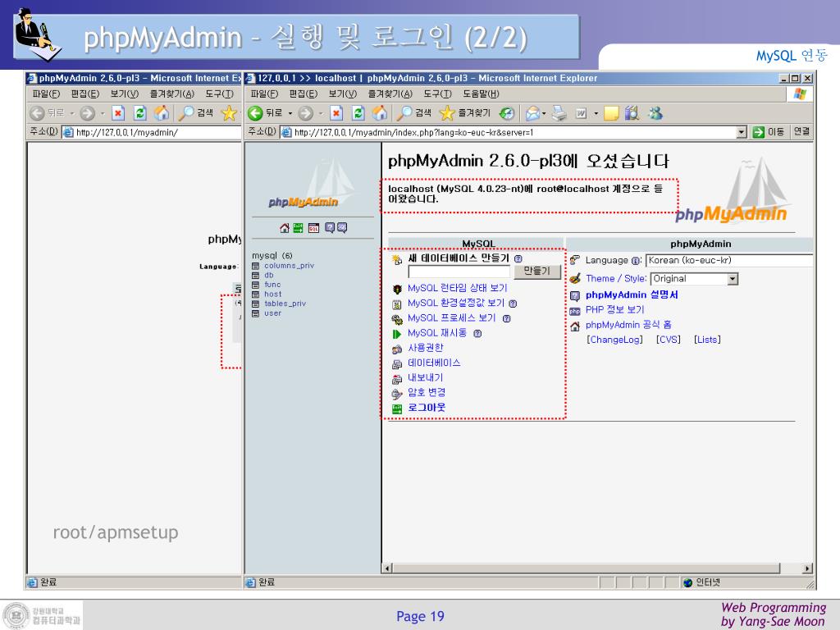
Task: Open 편집(E) menu in front window
Action: point(304,94)
